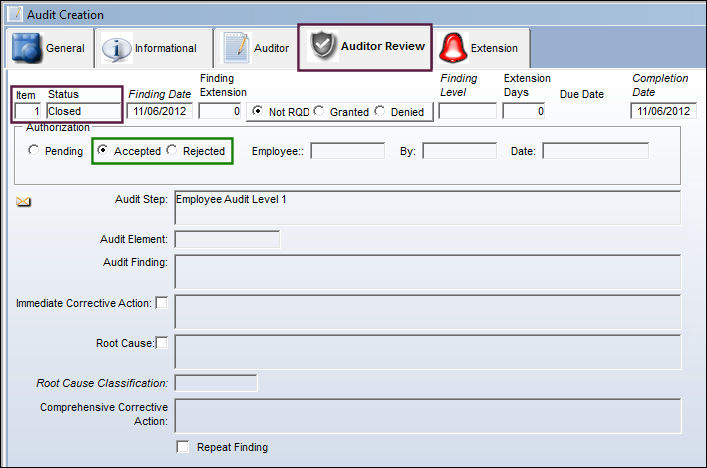Click the Finding Level field
The height and width of the screenshot is (468, 707).
[467, 111]
